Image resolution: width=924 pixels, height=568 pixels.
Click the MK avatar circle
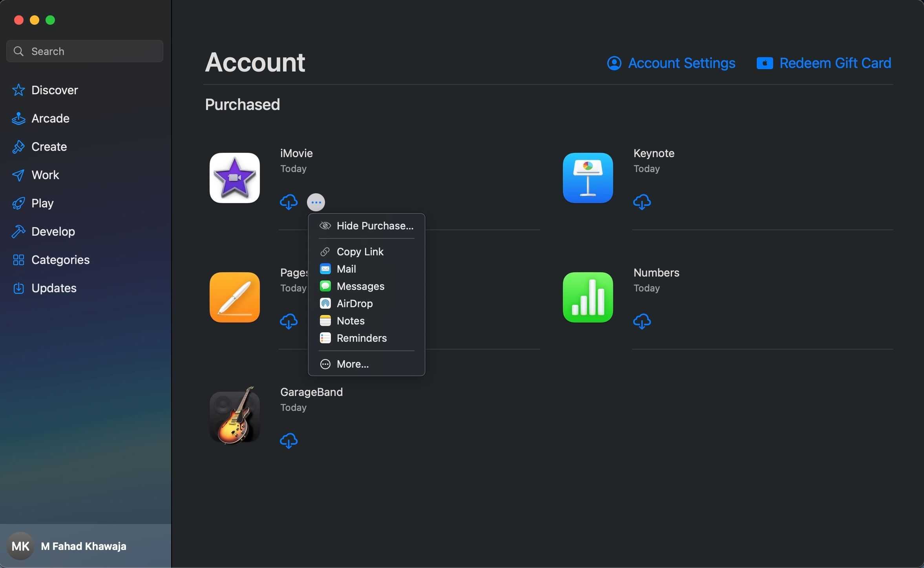[20, 546]
